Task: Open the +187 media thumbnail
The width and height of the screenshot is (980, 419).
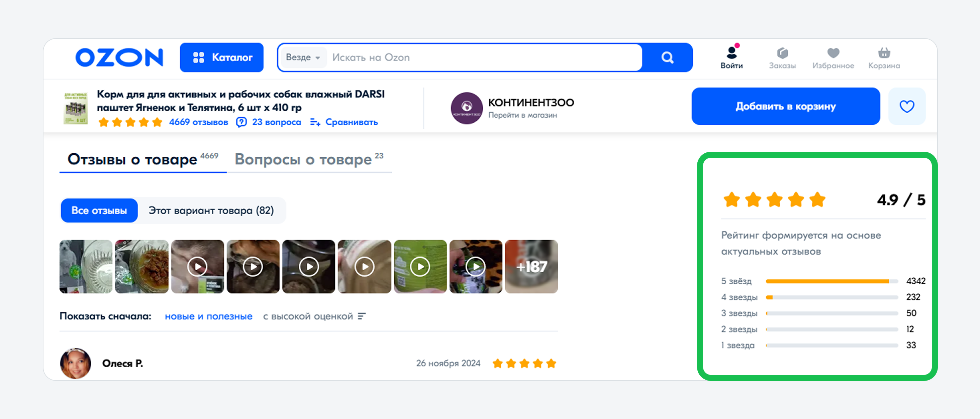Action: pyautogui.click(x=531, y=267)
